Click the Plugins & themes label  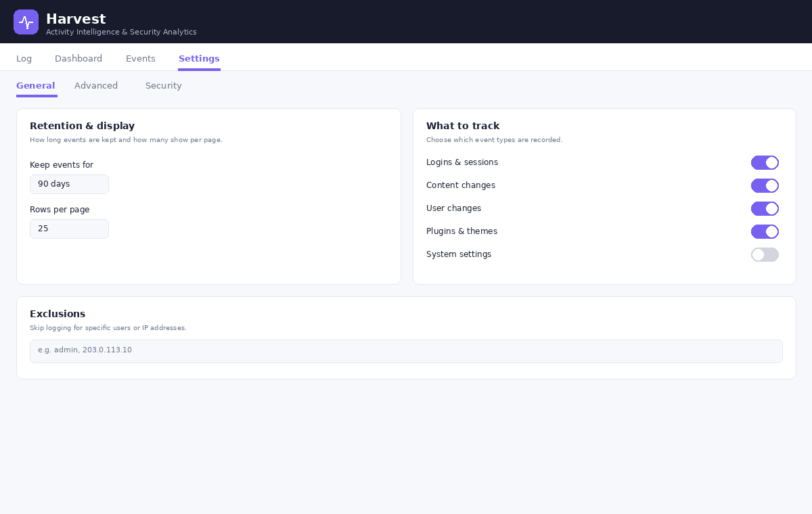coord(461,231)
